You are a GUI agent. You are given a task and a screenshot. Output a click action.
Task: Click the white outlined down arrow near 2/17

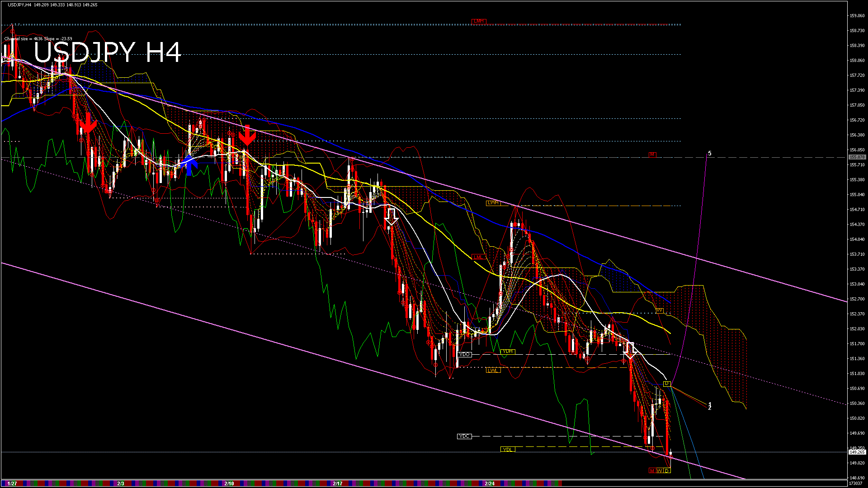[392, 216]
